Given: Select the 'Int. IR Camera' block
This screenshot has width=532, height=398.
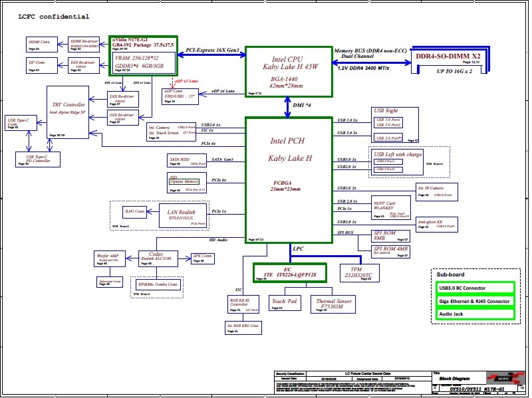Looking at the screenshot, I should pyautogui.click(x=437, y=192).
